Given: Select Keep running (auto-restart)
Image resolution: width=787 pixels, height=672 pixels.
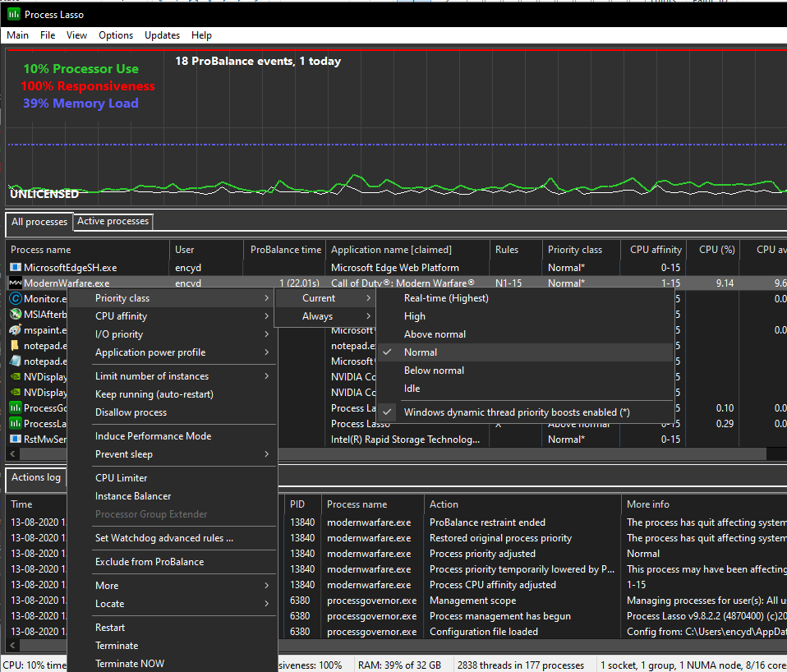Looking at the screenshot, I should click(x=173, y=394).
